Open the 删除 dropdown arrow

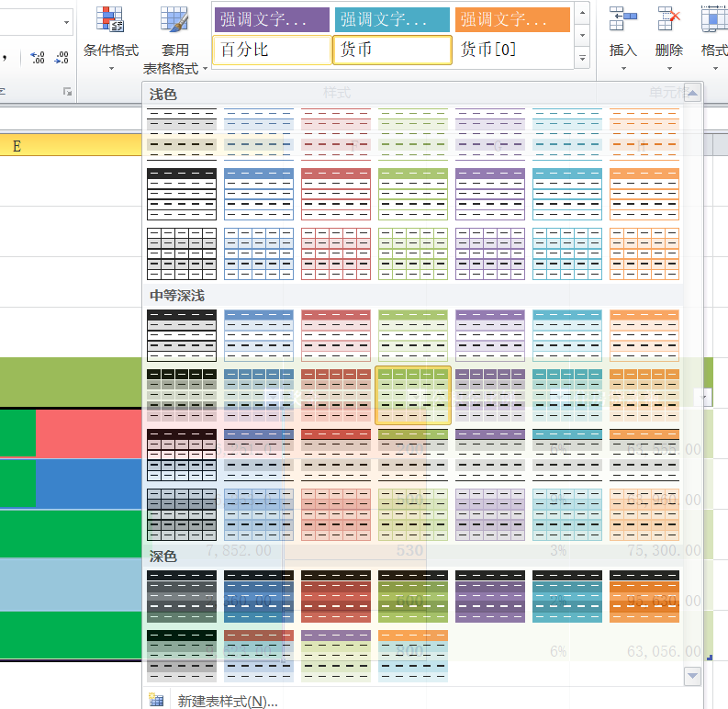[x=669, y=68]
